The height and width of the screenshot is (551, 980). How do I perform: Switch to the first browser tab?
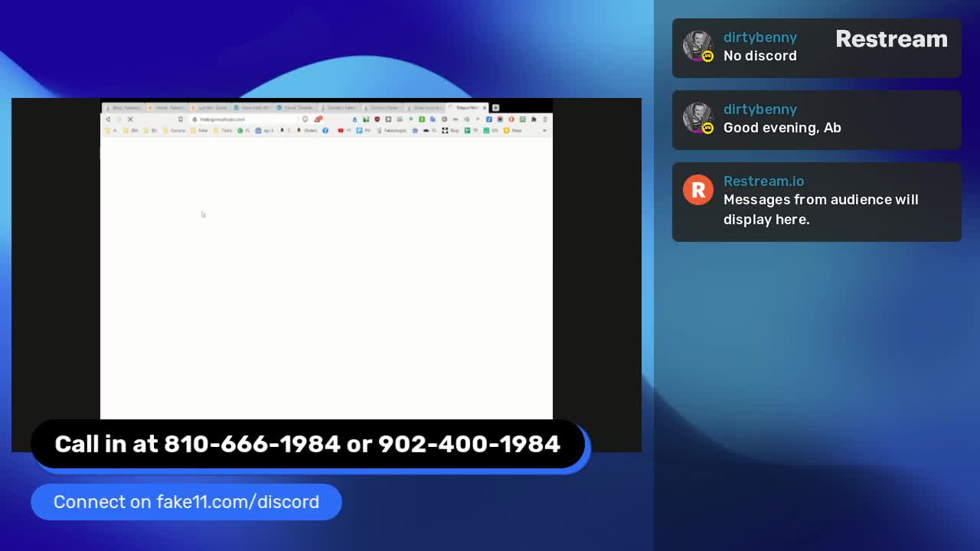(123, 108)
